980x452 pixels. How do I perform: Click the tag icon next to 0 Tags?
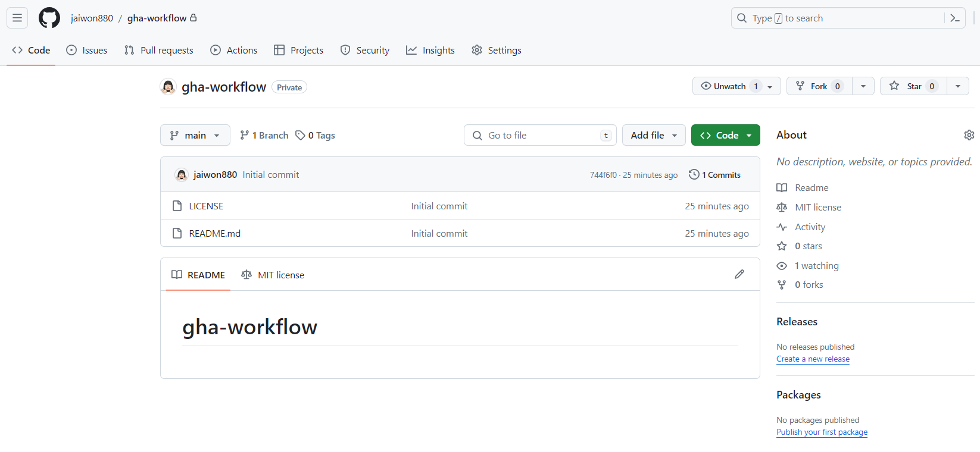click(x=300, y=135)
